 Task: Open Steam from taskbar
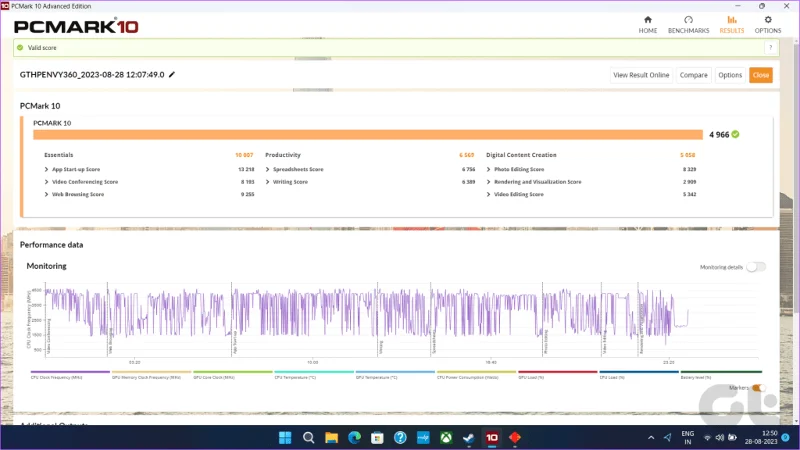[469, 437]
